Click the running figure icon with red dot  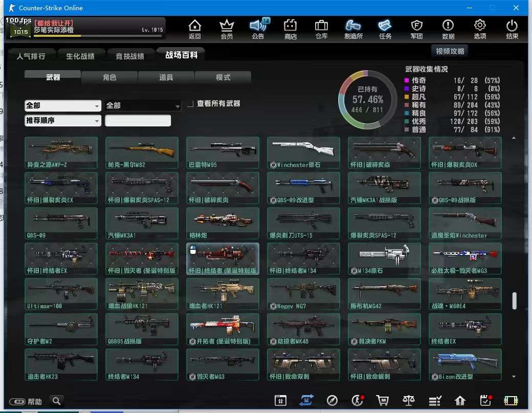[x=357, y=400]
